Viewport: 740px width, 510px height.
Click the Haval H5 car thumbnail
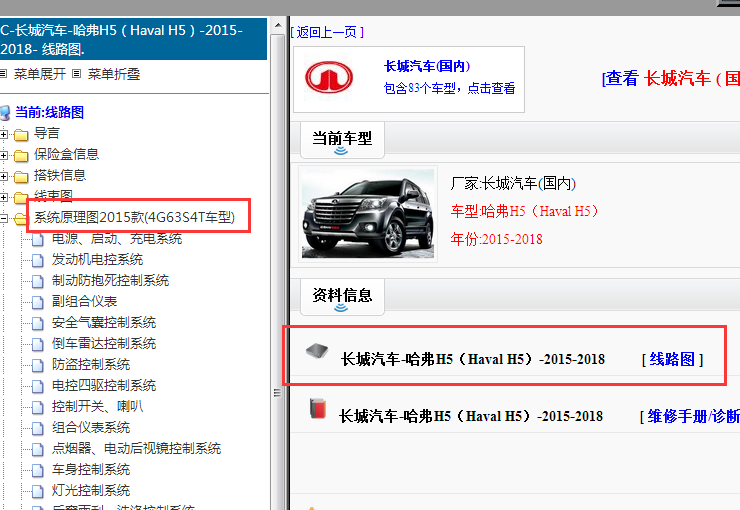tap(368, 214)
